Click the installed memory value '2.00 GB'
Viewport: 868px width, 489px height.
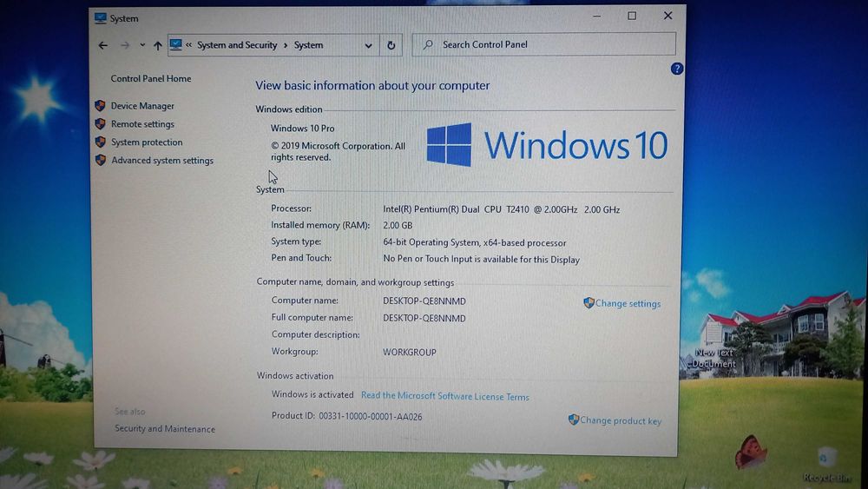tap(398, 226)
